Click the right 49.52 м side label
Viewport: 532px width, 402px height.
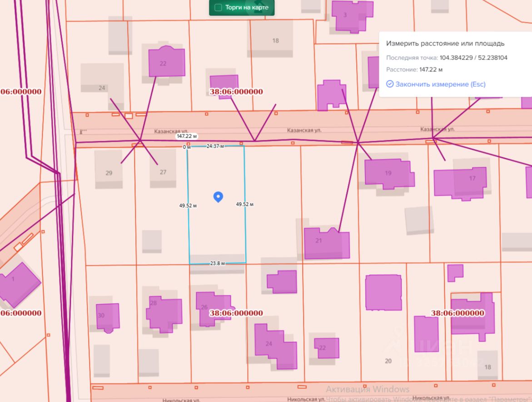click(x=244, y=204)
